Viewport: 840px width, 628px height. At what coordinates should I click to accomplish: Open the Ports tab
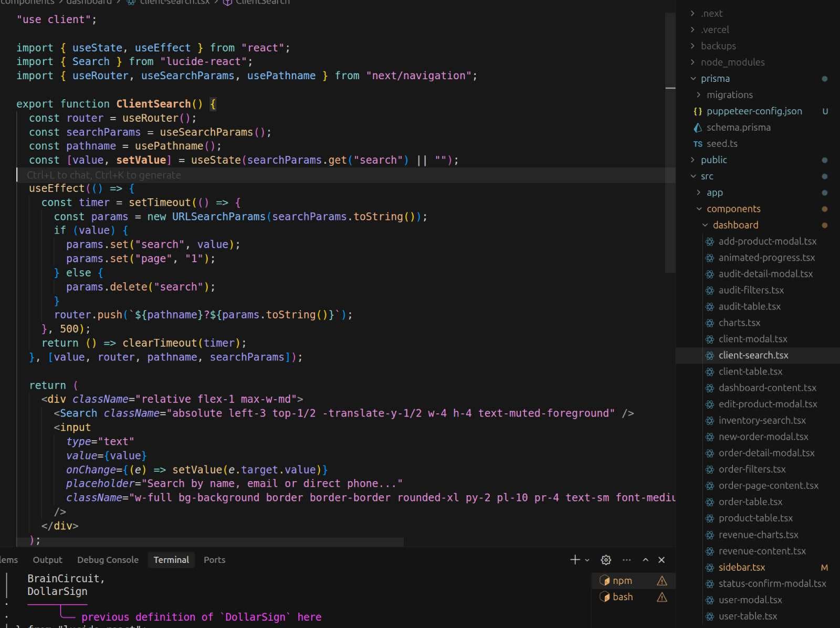pos(214,560)
